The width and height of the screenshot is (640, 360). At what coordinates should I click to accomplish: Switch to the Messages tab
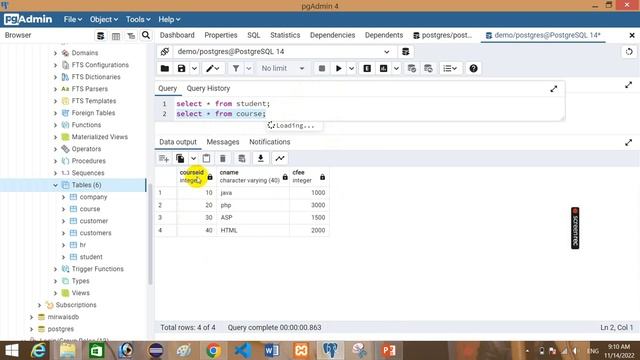[x=223, y=142]
